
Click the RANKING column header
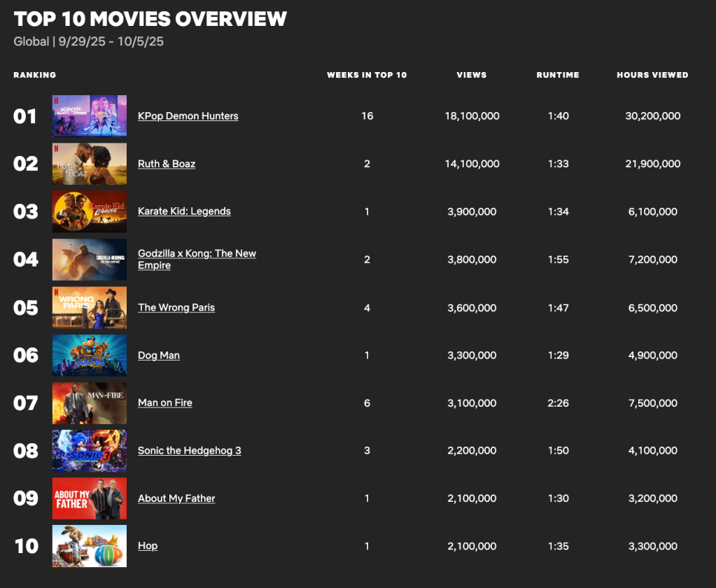point(35,75)
